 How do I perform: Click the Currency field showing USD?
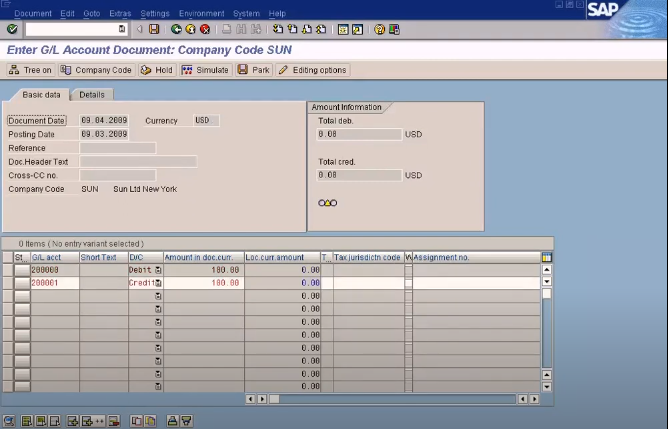pos(206,121)
